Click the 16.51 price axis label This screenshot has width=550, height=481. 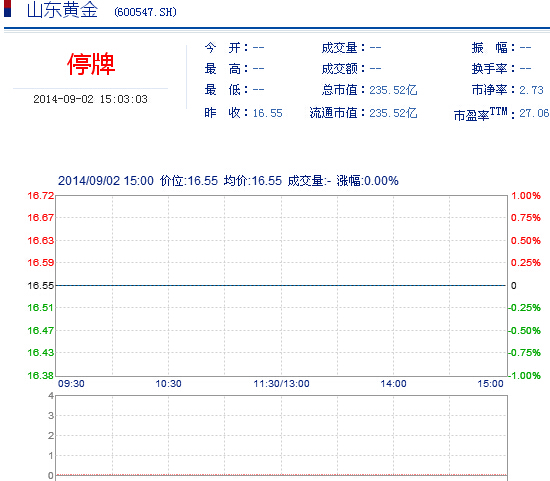(x=41, y=308)
